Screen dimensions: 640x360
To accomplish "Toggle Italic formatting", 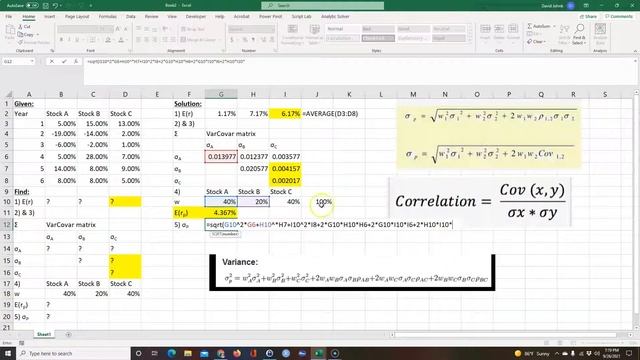I will tap(69, 40).
